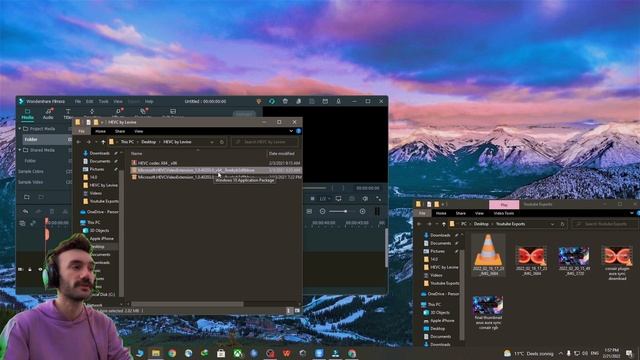This screenshot has width=640, height=360.
Task: Open the Edit menu in Filmora
Action: (x=89, y=101)
